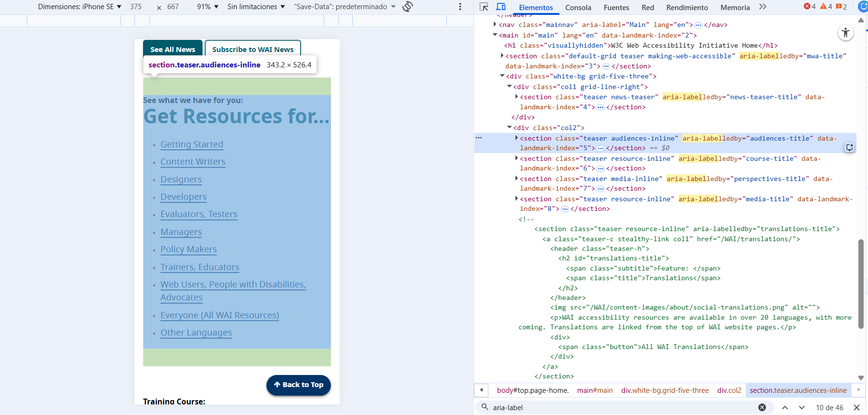The width and height of the screenshot is (868, 415).
Task: Click the floating accessibility figure icon
Action: tap(845, 33)
